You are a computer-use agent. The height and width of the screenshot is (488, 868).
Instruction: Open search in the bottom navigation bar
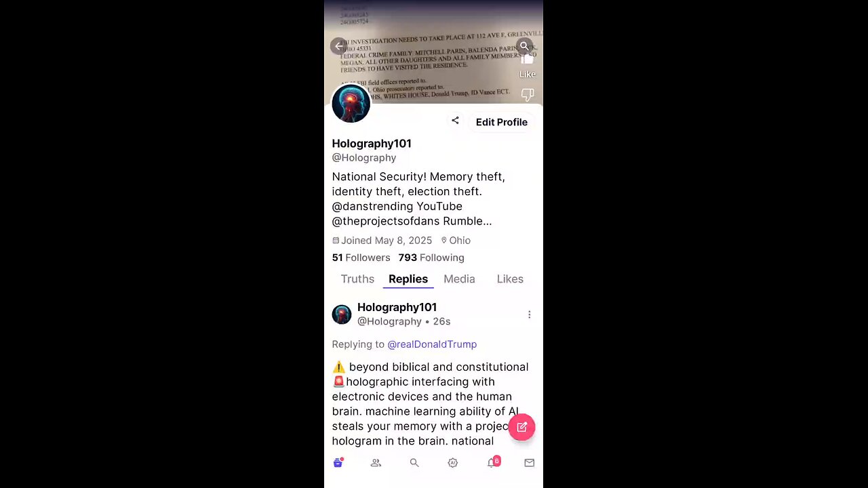[x=414, y=462]
